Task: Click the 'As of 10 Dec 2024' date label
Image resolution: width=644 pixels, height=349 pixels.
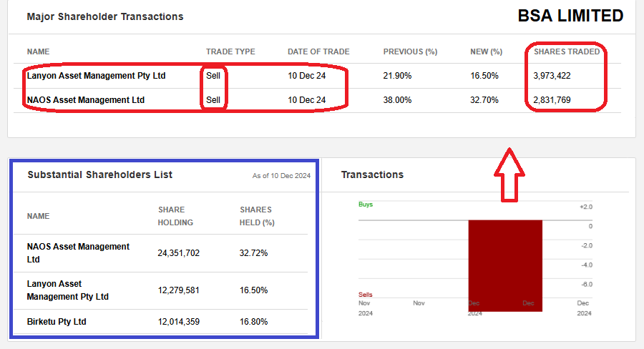Action: coord(281,176)
